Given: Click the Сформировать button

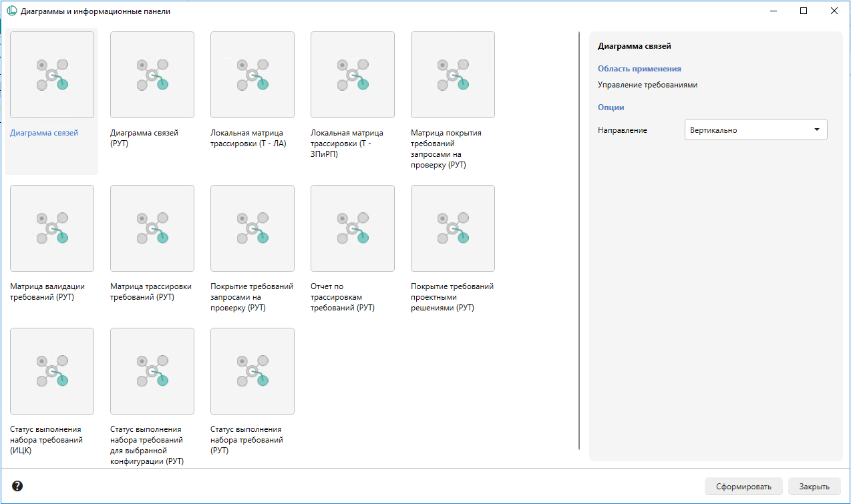Looking at the screenshot, I should coord(743,487).
